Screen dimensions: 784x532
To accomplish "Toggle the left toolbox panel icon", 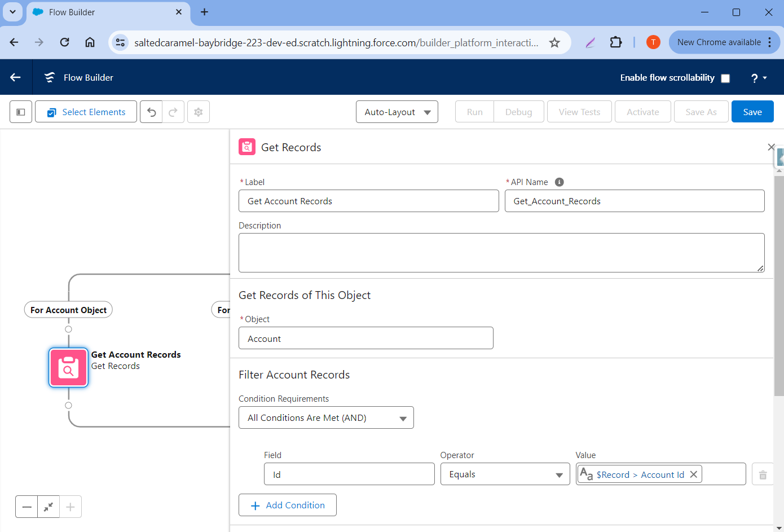I will click(21, 112).
